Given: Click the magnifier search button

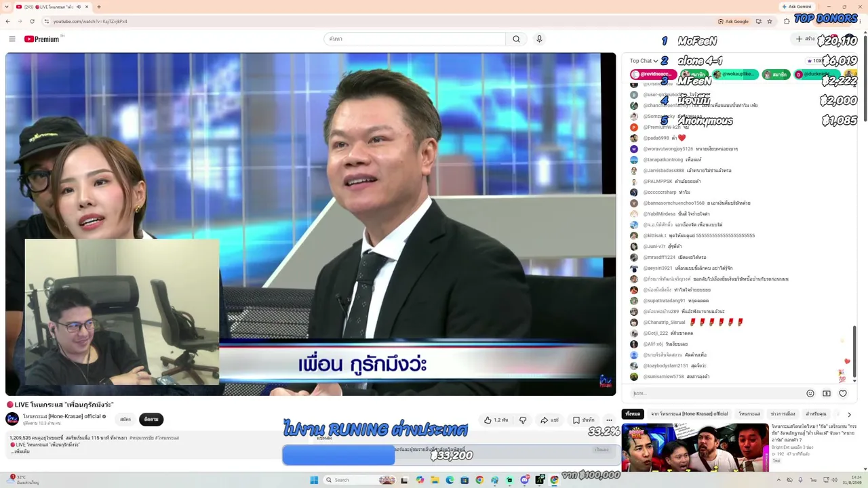Looking at the screenshot, I should [x=516, y=39].
